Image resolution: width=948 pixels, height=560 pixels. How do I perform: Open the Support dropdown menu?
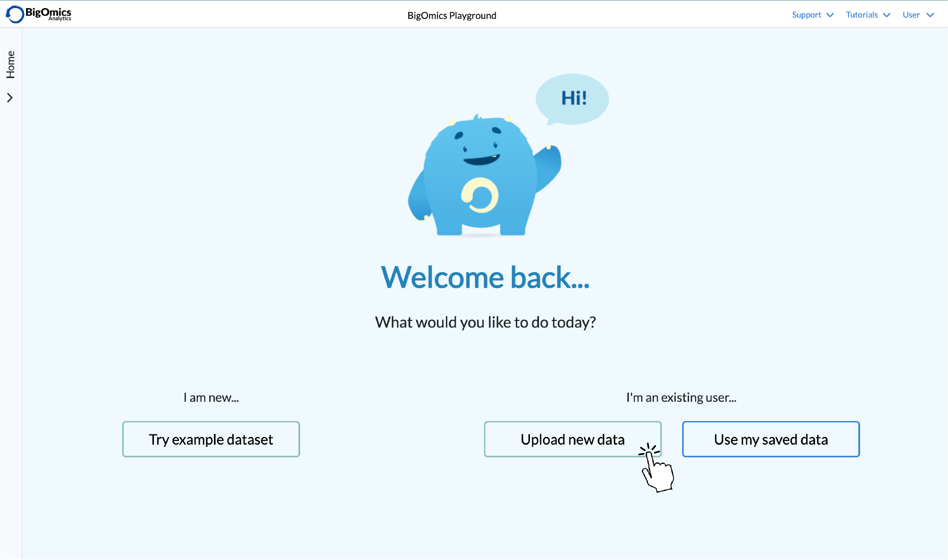(807, 15)
